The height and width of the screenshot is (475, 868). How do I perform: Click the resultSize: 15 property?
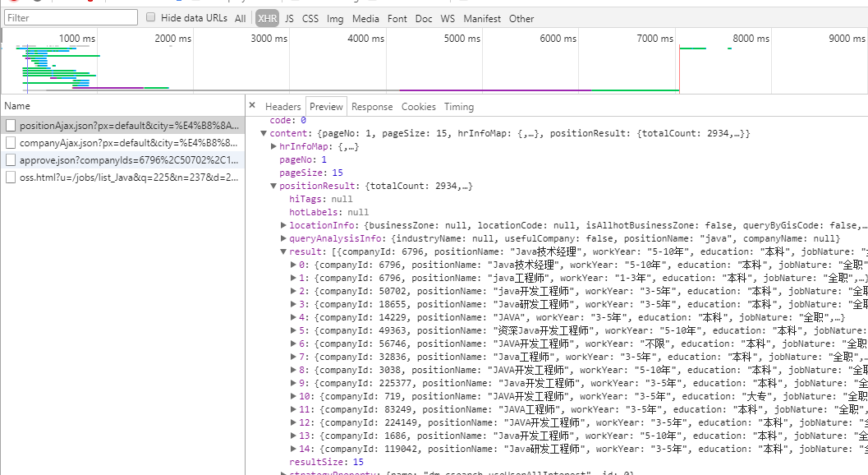[x=327, y=462]
